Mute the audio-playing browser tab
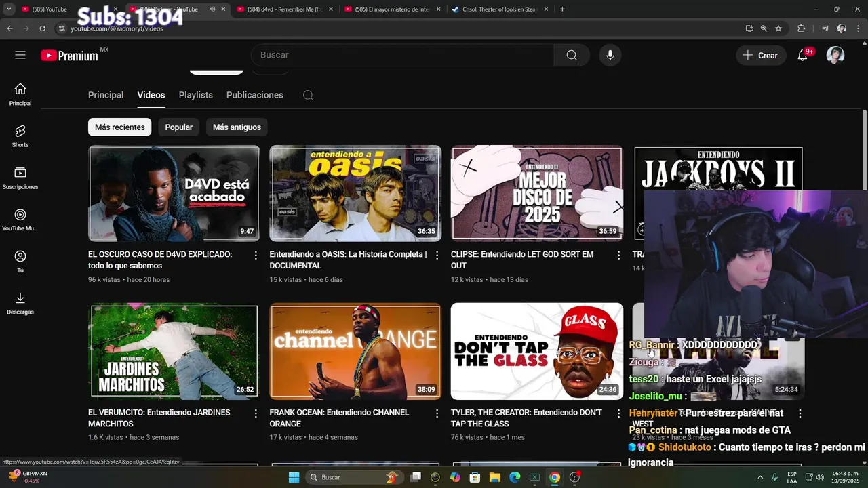Image resolution: width=868 pixels, height=488 pixels. [212, 9]
